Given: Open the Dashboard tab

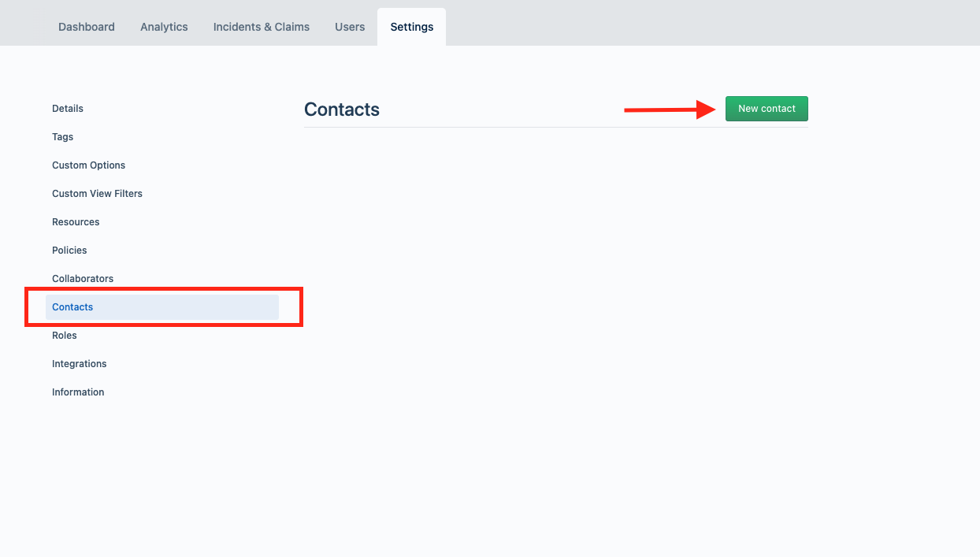Looking at the screenshot, I should click(x=87, y=27).
